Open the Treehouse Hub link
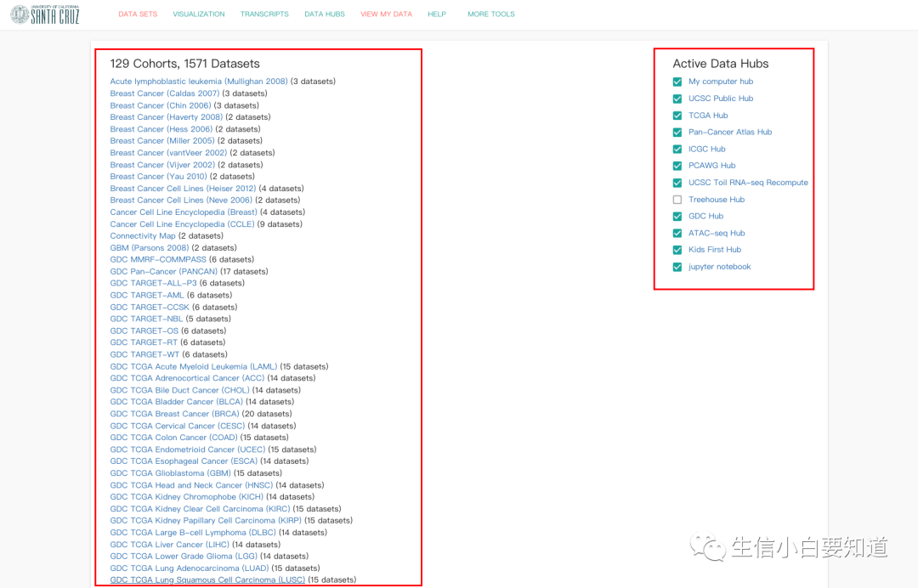Image resolution: width=918 pixels, height=588 pixels. (x=717, y=200)
